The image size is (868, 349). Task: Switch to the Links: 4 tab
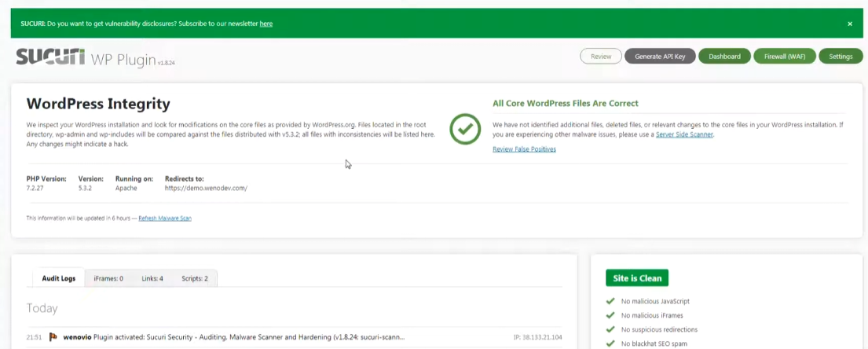[152, 278]
